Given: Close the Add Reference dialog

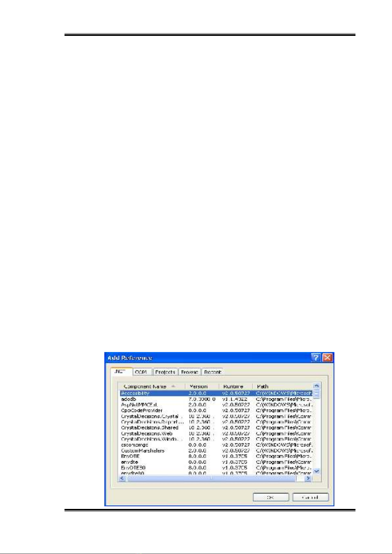Looking at the screenshot, I should click(327, 358).
